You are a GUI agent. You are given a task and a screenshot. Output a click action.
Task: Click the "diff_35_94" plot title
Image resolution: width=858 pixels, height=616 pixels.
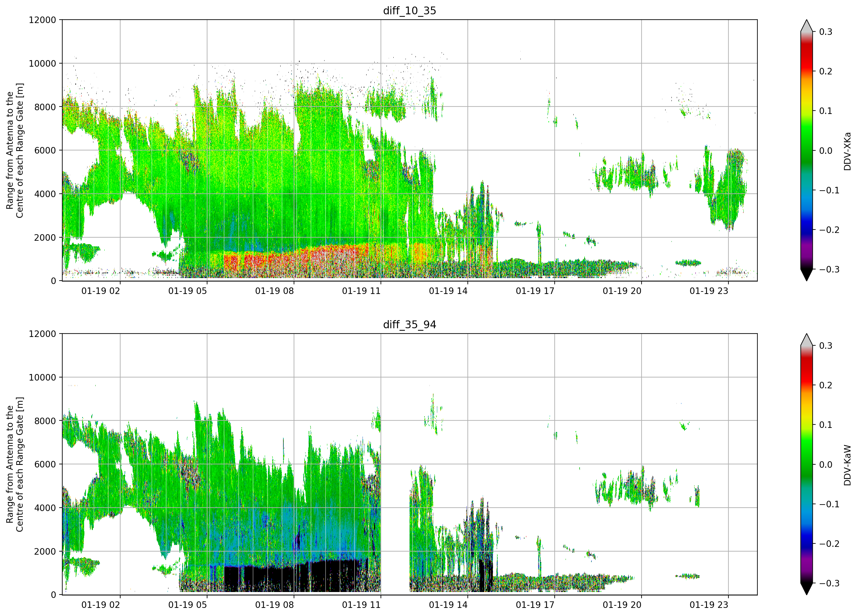(409, 325)
